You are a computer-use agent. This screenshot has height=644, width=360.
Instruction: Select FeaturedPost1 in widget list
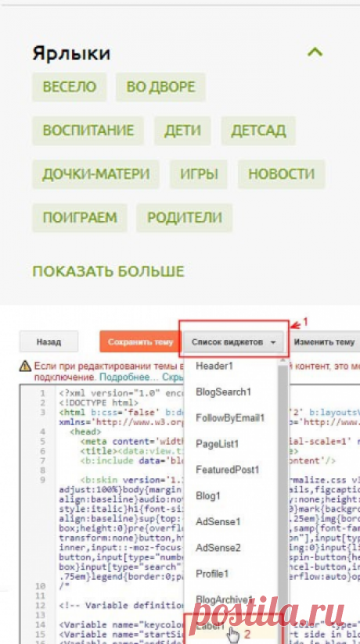tap(228, 470)
